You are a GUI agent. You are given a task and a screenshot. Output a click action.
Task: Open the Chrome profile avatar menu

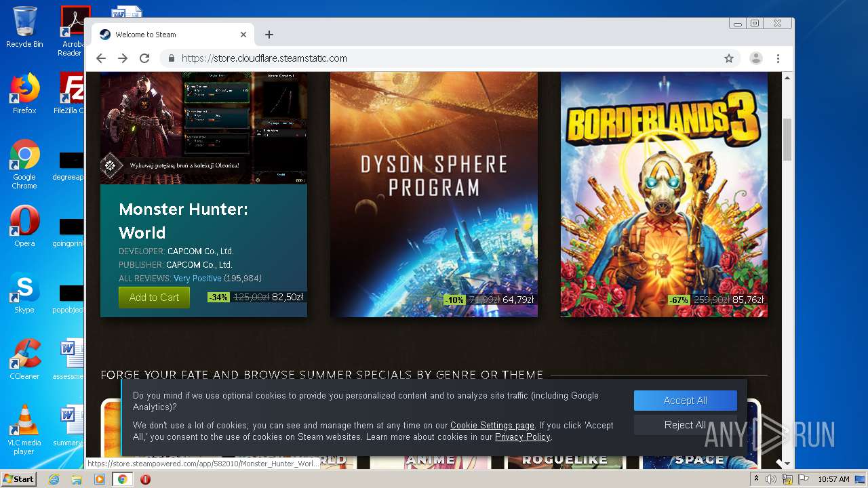click(x=755, y=58)
